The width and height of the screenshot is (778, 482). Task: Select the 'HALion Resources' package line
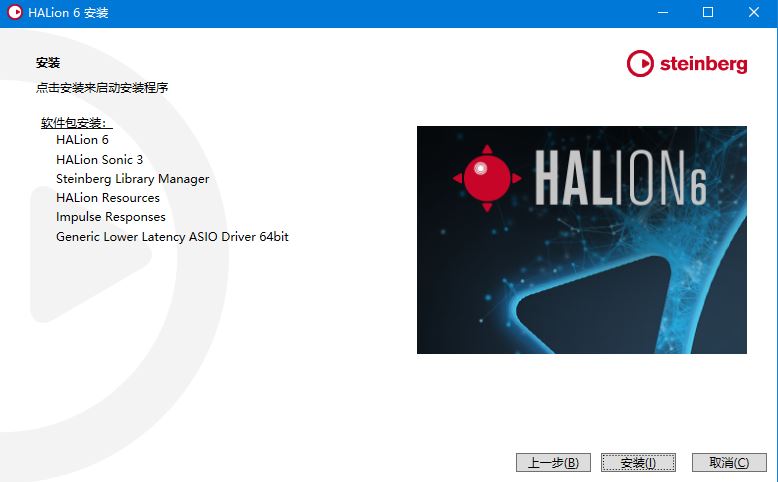108,198
